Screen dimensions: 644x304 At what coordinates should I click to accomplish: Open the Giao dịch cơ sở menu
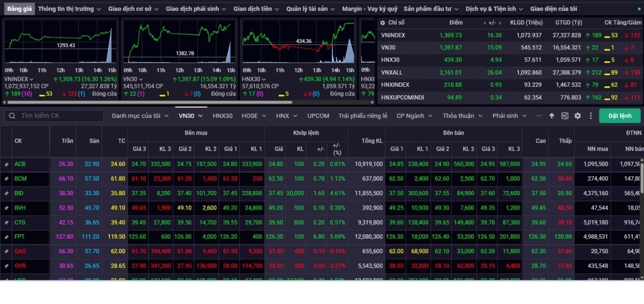point(134,9)
